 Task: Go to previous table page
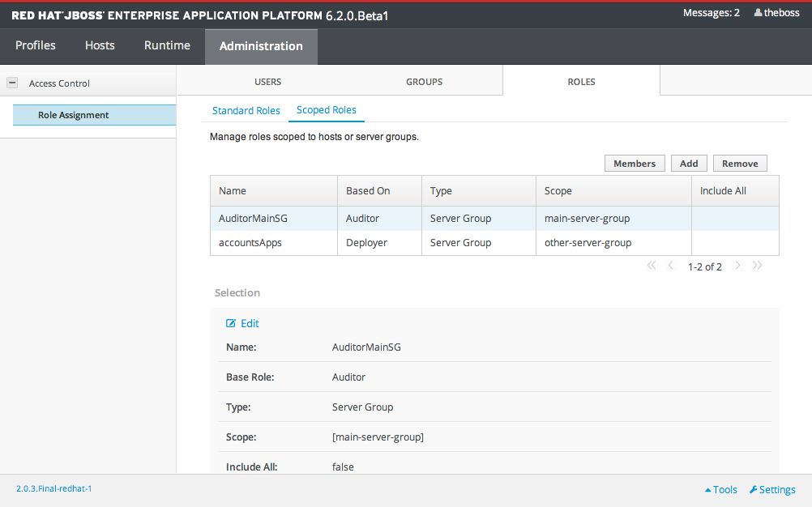click(670, 266)
